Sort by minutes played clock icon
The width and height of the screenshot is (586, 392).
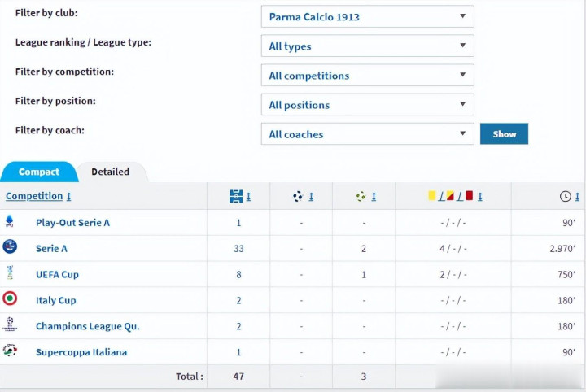point(565,196)
